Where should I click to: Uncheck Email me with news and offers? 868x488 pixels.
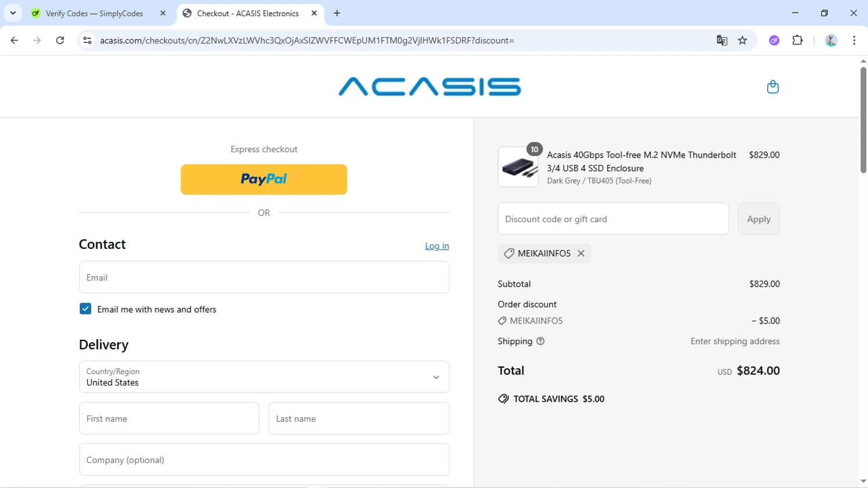(86, 309)
